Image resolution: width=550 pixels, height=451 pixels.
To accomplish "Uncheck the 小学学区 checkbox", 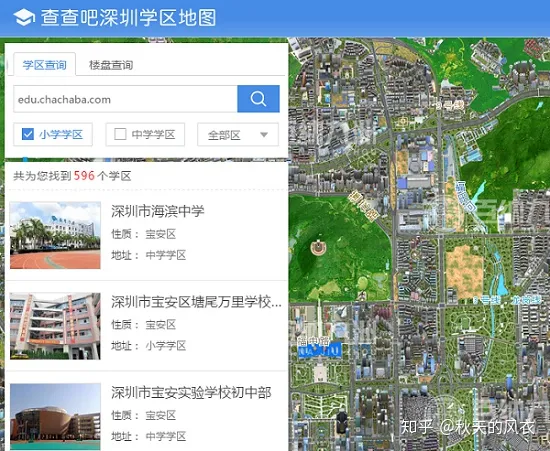I will (28, 134).
